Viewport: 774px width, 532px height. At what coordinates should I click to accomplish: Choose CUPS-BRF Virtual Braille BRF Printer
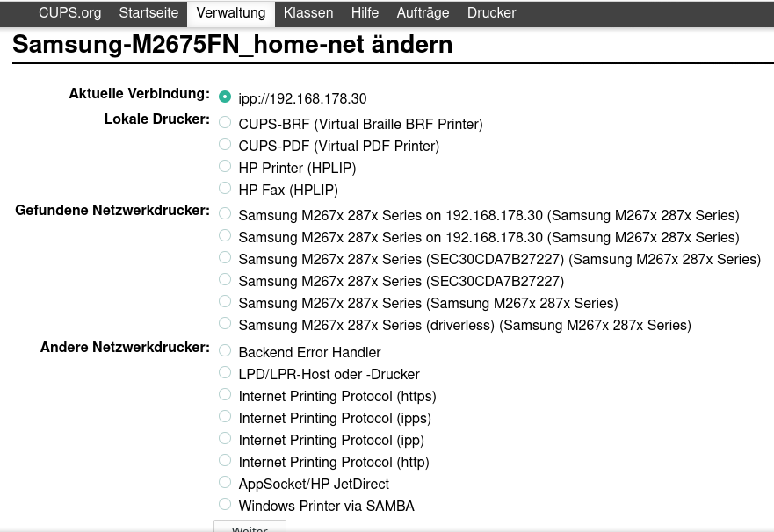[x=226, y=123]
